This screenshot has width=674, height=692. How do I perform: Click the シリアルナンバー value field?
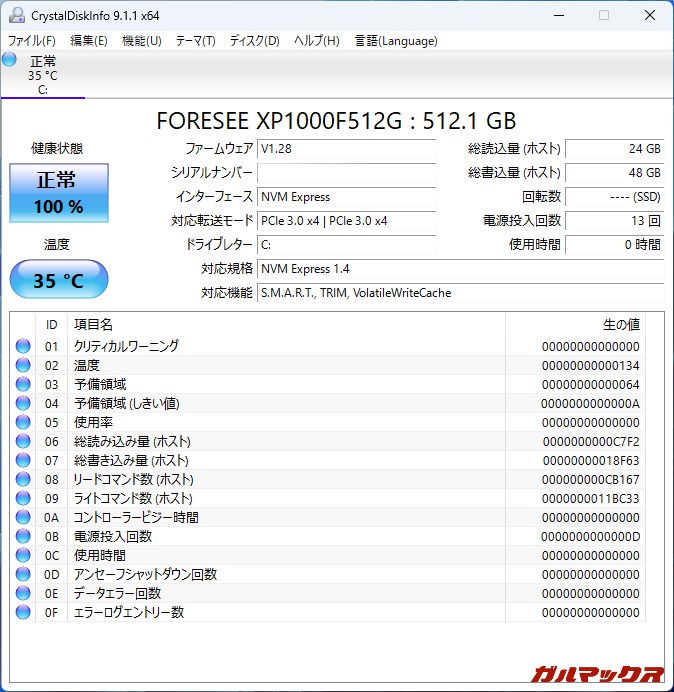tap(346, 173)
